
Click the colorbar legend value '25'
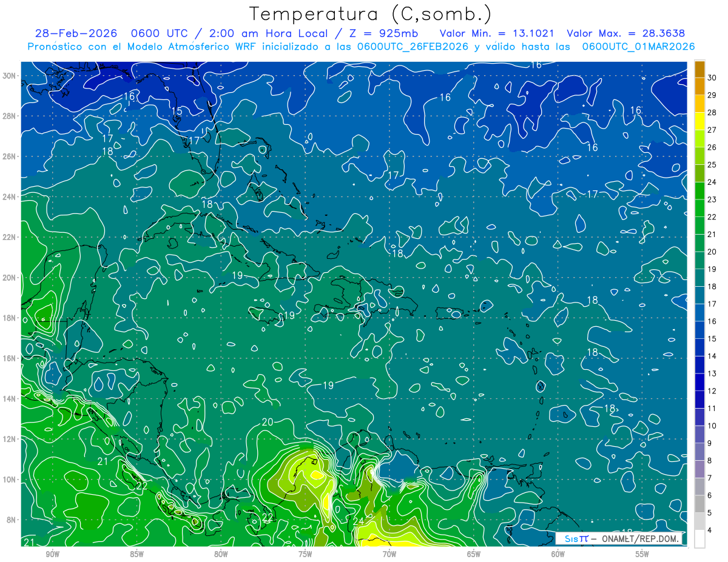[x=712, y=165]
